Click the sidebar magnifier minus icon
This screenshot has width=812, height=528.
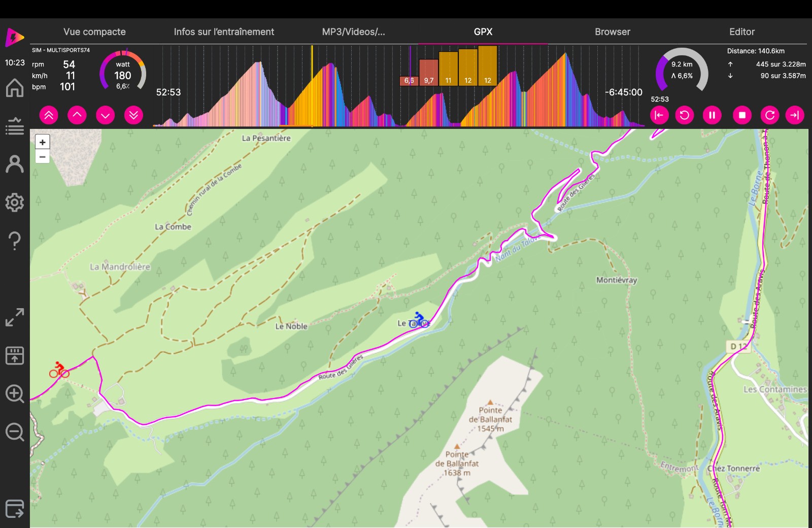15,432
